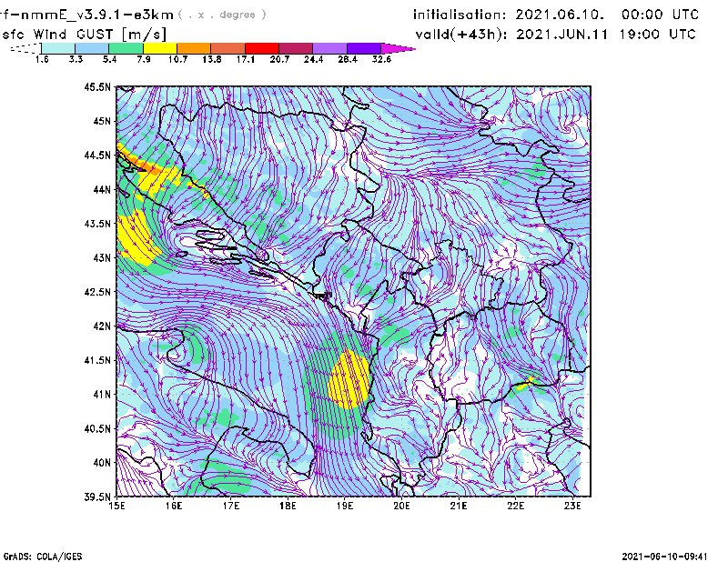Click the 32.6 value under the colorbar
This screenshot has height=562, width=728.
click(x=381, y=59)
